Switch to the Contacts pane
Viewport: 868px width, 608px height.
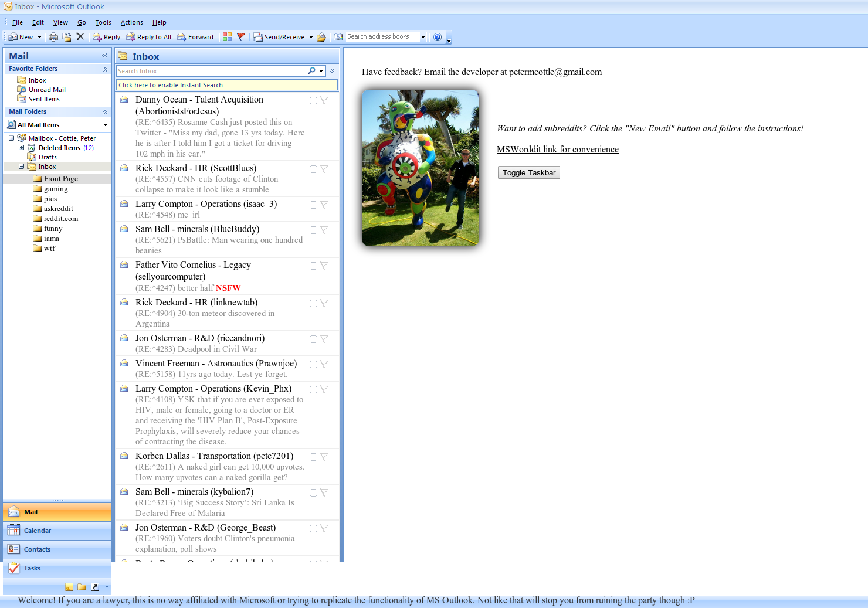coord(57,549)
